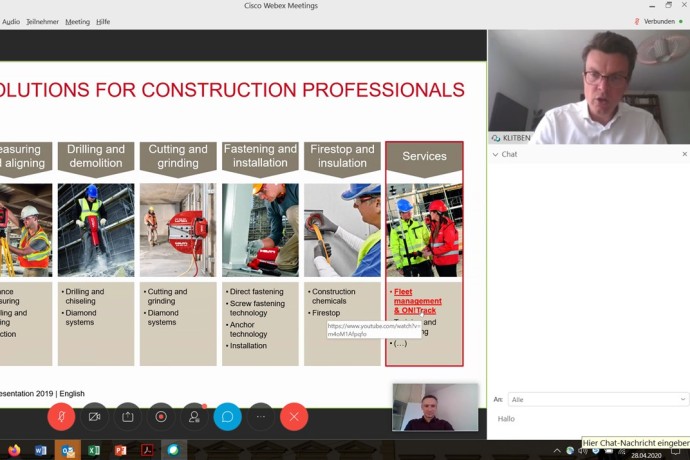Start recording the meeting
Screen dimensions: 690x460
[x=161, y=416]
